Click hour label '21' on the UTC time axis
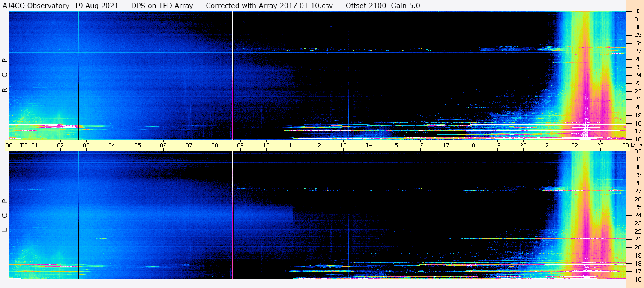The height and width of the screenshot is (288, 644). coord(549,145)
